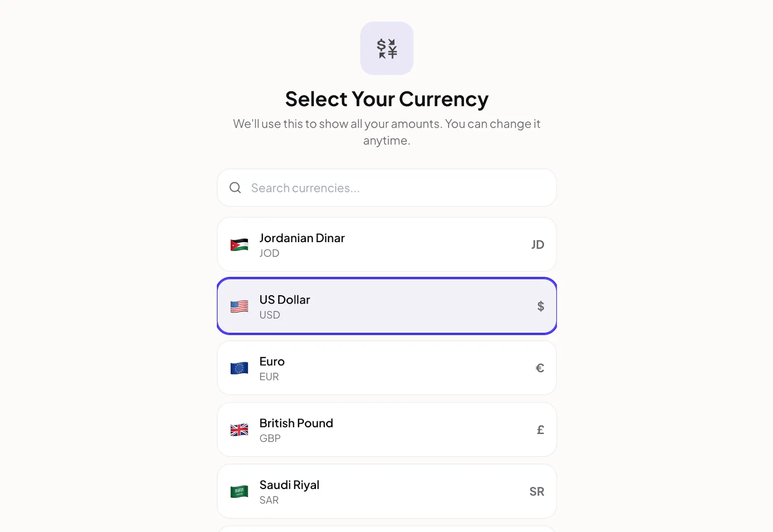773x532 pixels.
Task: Pick British Pound as currency
Action: point(387,430)
